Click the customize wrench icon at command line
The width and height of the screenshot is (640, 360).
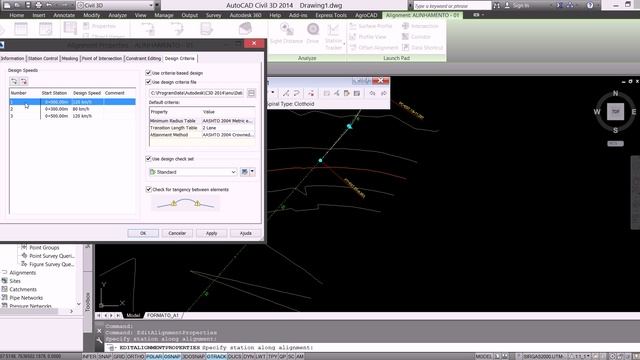[99, 340]
